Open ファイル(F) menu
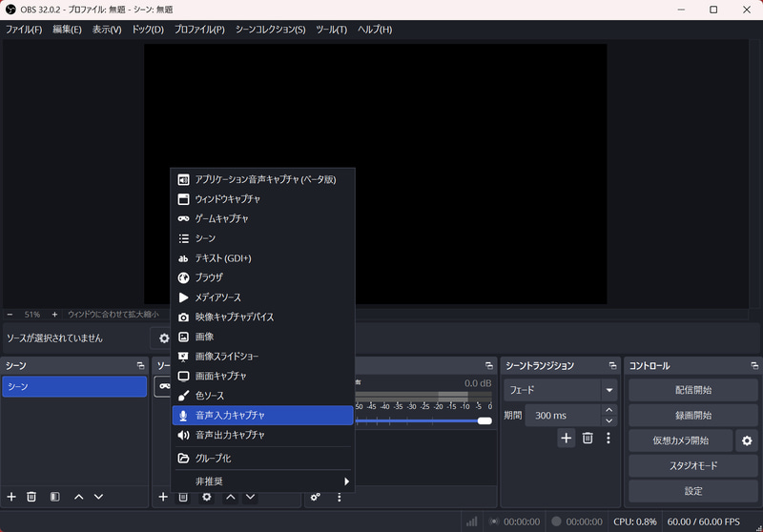The height and width of the screenshot is (532, 763). [x=24, y=30]
